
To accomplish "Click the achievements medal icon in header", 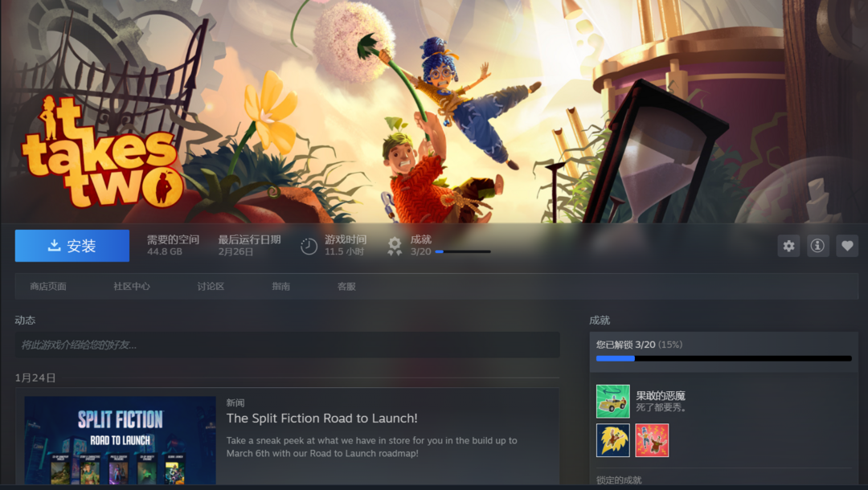I will click(394, 246).
